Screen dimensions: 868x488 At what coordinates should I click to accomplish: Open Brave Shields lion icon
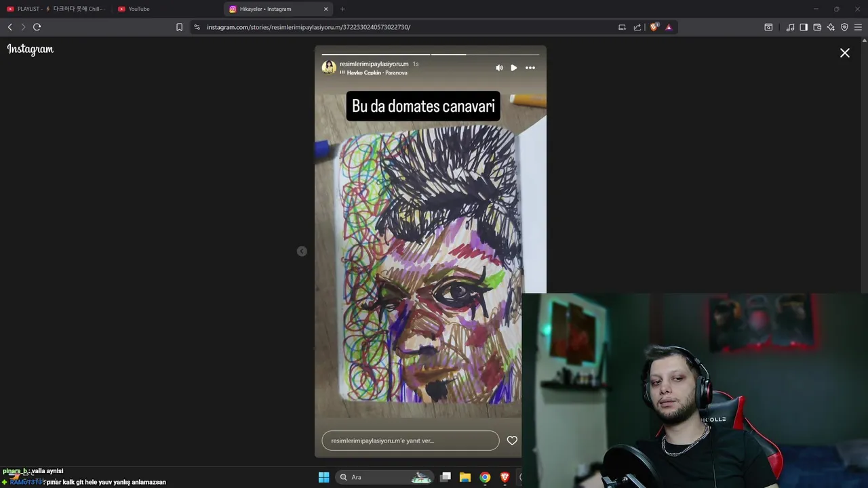[654, 27]
